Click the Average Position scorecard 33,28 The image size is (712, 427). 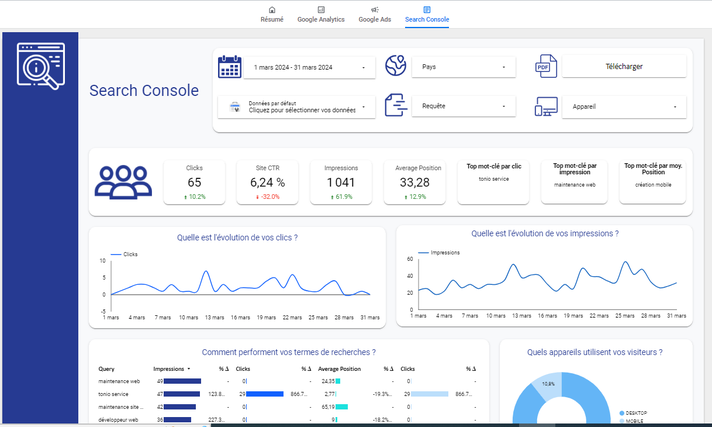click(415, 182)
